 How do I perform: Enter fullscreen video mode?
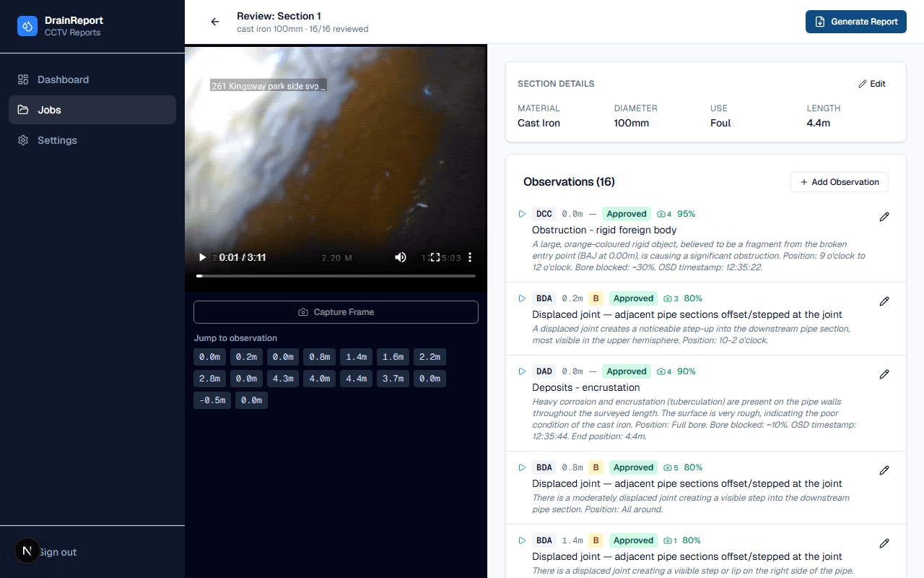435,257
